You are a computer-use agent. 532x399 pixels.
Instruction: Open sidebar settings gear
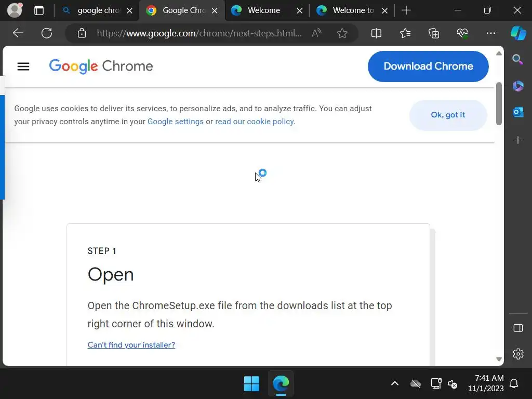pos(518,354)
